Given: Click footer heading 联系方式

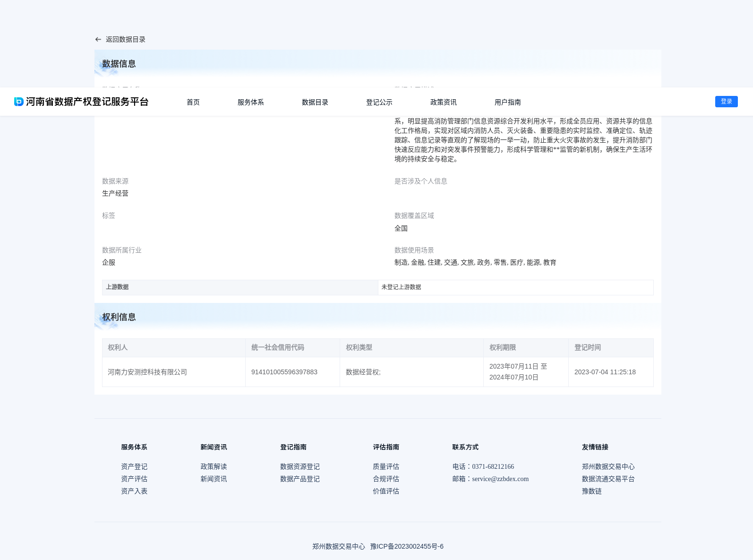Looking at the screenshot, I should point(465,447).
